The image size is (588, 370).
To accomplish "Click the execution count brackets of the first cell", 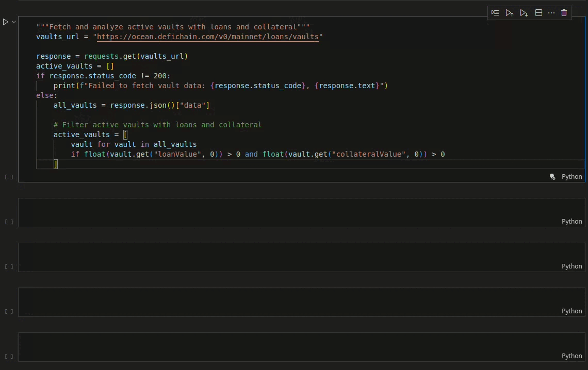I will 9,177.
